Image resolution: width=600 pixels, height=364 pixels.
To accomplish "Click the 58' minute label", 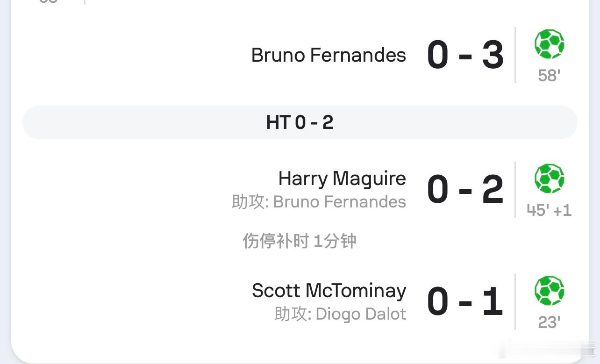I will pyautogui.click(x=549, y=76).
